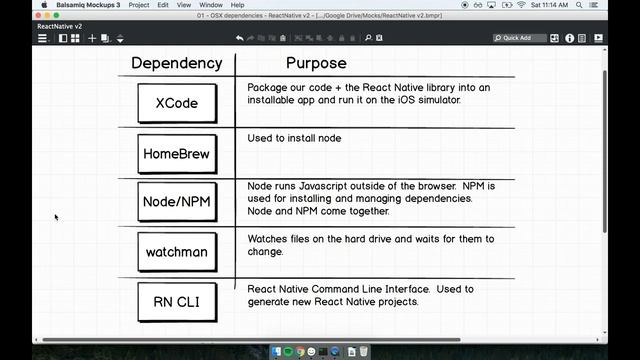The width and height of the screenshot is (640, 360).
Task: Click the zoom magnifier icon
Action: (368, 38)
